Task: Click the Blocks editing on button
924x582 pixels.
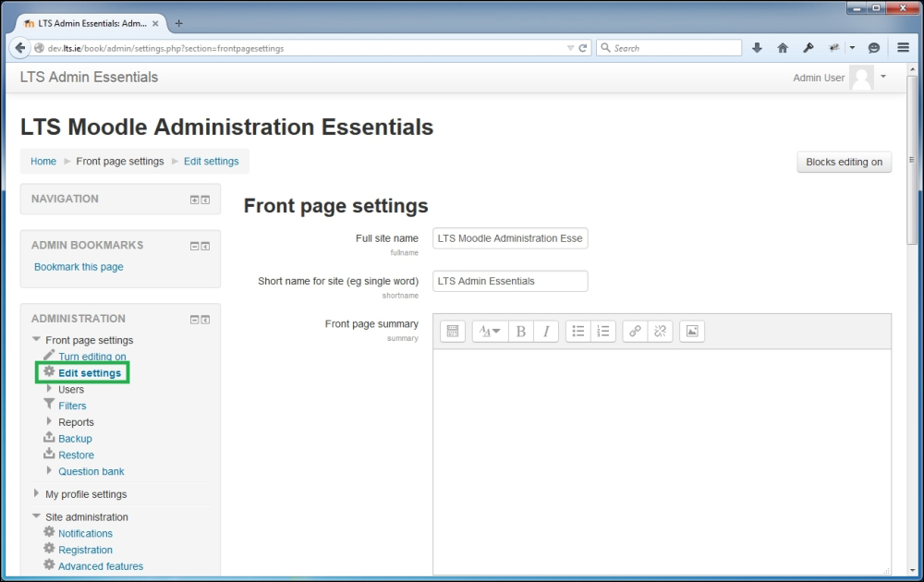Action: click(x=844, y=162)
